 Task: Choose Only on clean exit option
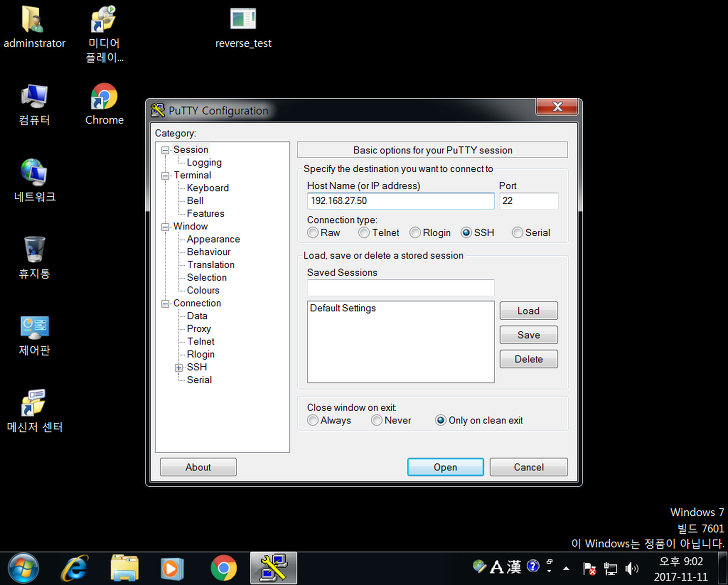click(479, 420)
